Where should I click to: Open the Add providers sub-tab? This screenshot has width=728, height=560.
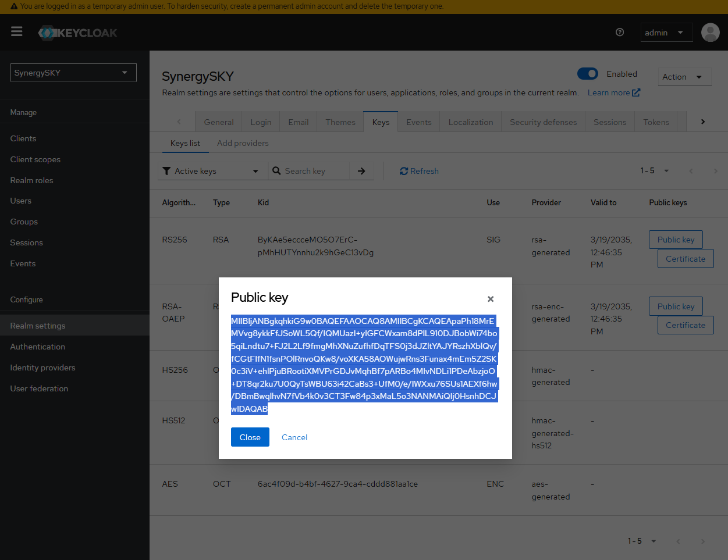click(243, 143)
